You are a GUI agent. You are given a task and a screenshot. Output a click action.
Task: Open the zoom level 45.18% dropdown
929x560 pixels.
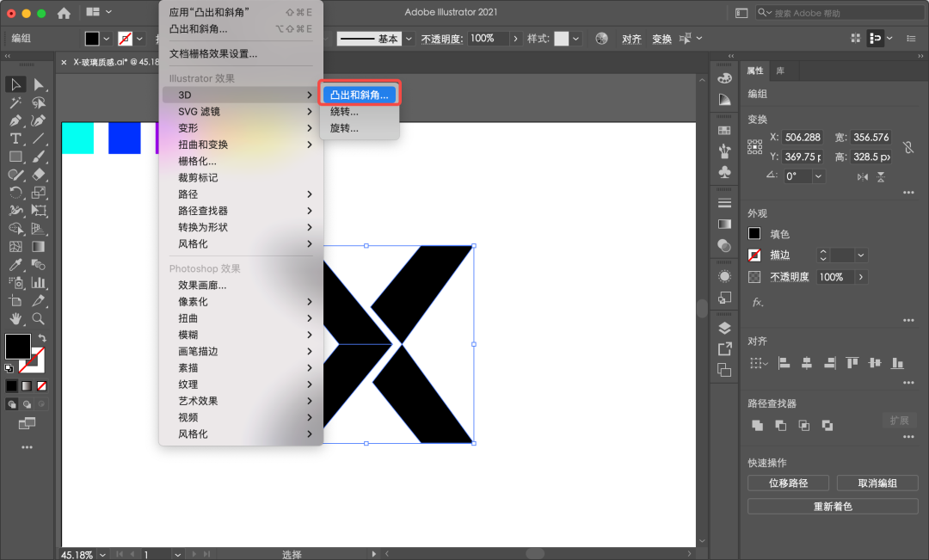pos(102,555)
